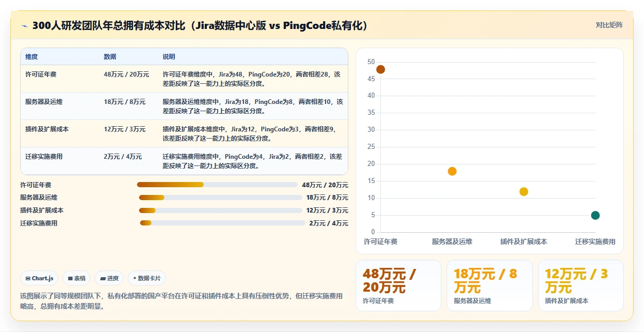Click table cell 迁移实施费用

[44, 157]
